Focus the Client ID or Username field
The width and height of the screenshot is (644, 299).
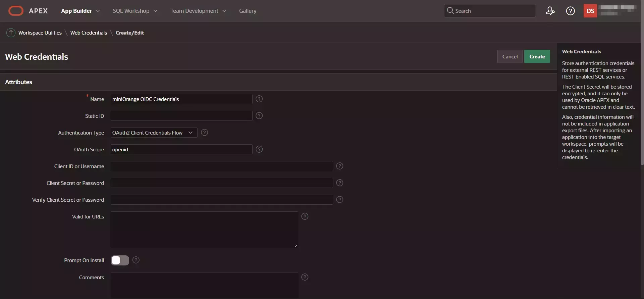(x=222, y=166)
